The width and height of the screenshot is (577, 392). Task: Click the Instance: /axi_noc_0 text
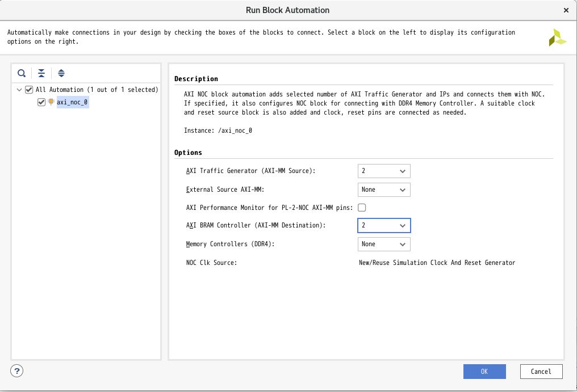click(218, 130)
